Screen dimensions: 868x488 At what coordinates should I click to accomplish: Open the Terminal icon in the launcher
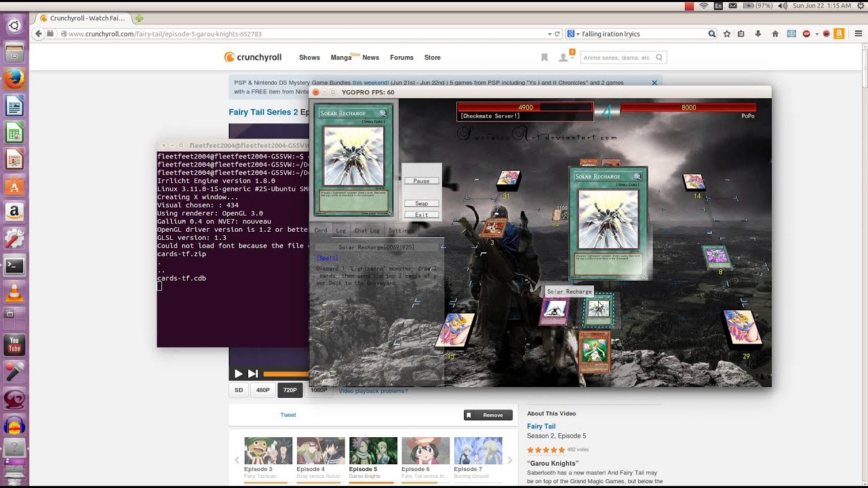(14, 266)
